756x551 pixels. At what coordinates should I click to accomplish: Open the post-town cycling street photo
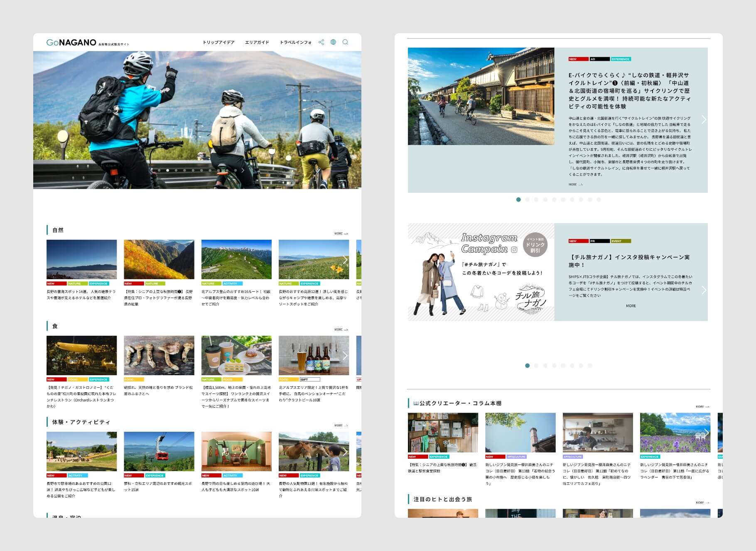point(481,96)
